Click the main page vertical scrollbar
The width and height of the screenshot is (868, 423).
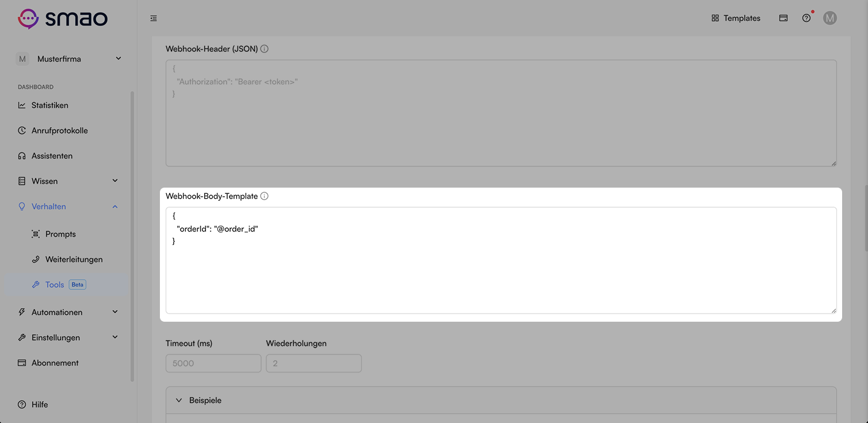[x=865, y=218]
